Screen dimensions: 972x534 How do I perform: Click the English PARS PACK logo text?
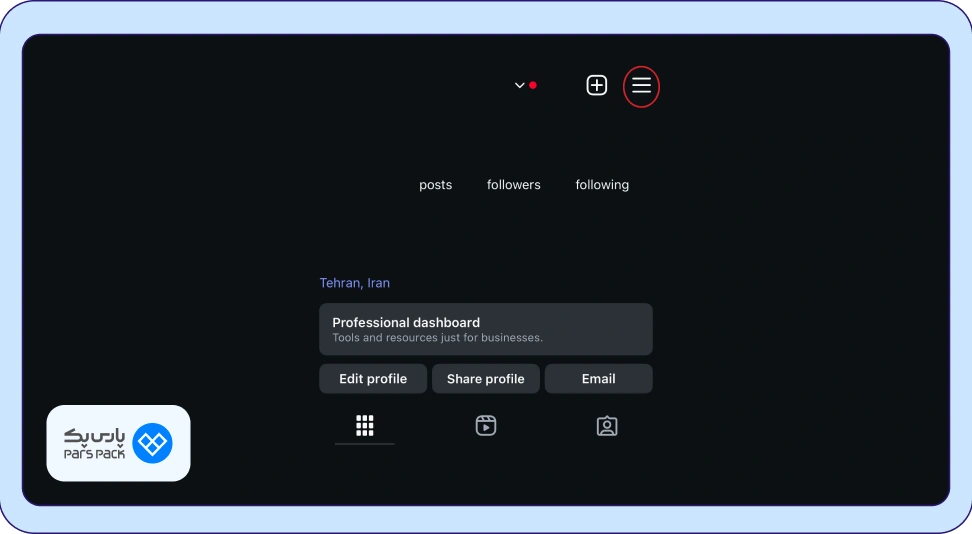(x=92, y=454)
